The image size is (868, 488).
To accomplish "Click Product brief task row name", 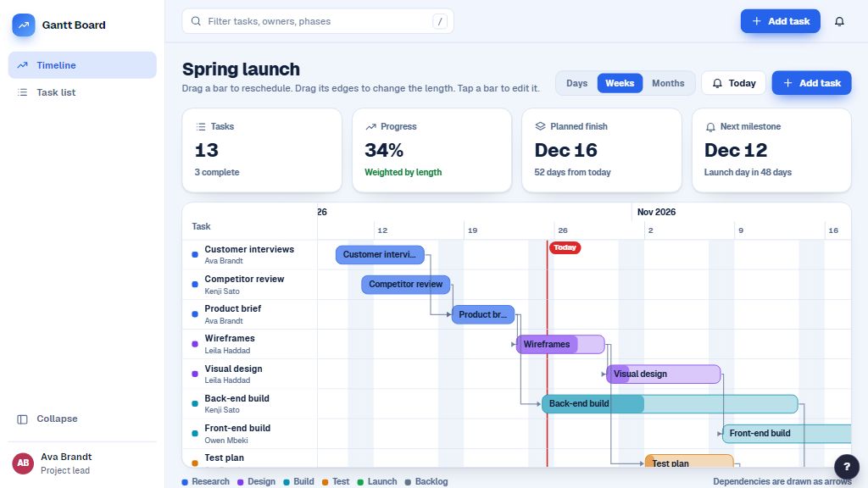I will (x=232, y=308).
